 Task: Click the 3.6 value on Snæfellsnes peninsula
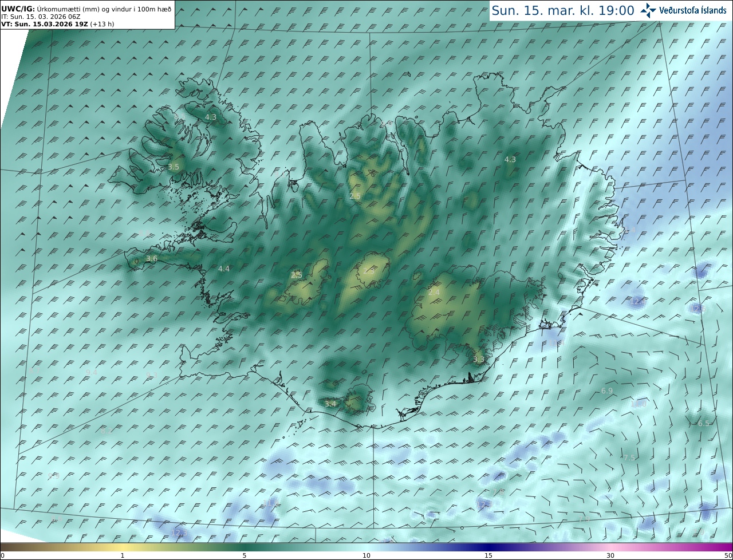(152, 259)
